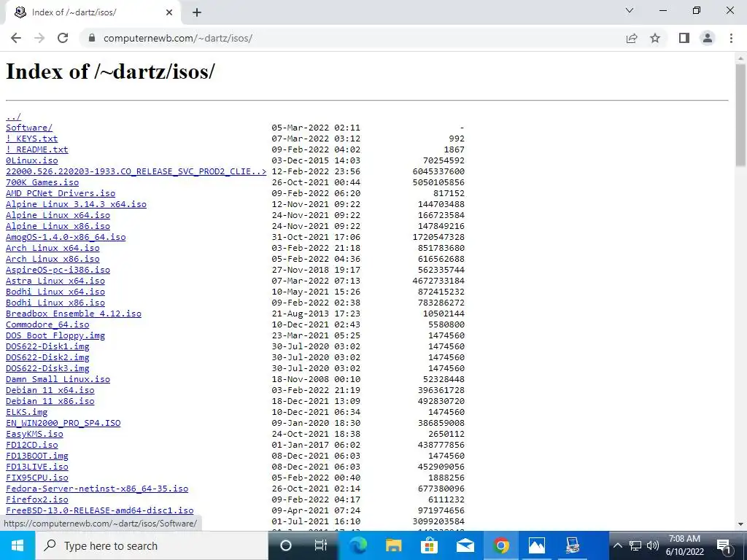Open the Photos app on the taskbar

536,545
